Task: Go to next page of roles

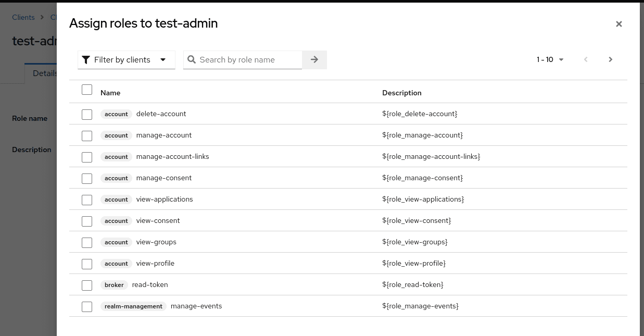Action: click(x=610, y=60)
